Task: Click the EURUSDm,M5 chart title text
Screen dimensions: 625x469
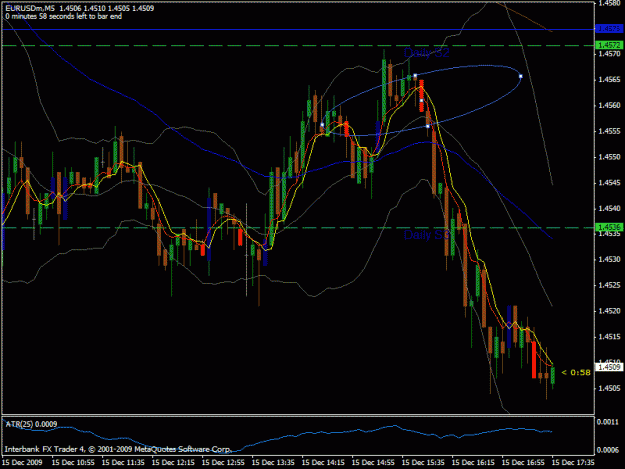Action: click(30, 8)
